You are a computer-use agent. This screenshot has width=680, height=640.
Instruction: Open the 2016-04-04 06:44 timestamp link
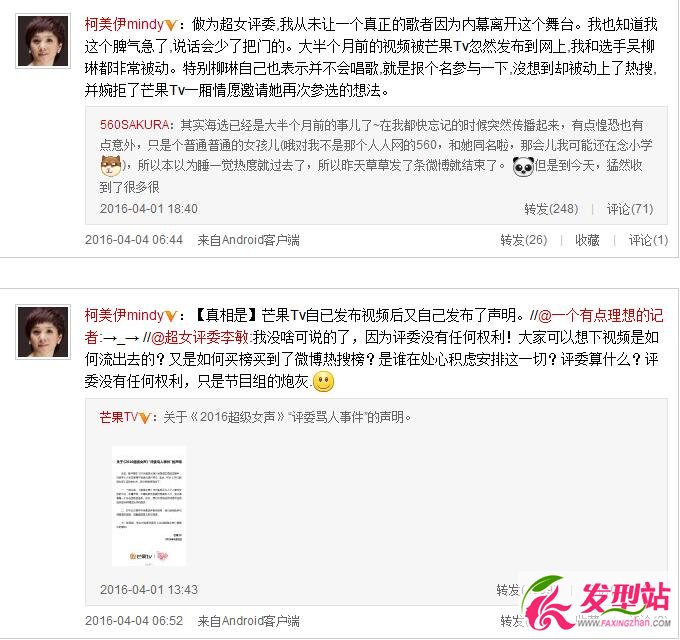tap(134, 240)
